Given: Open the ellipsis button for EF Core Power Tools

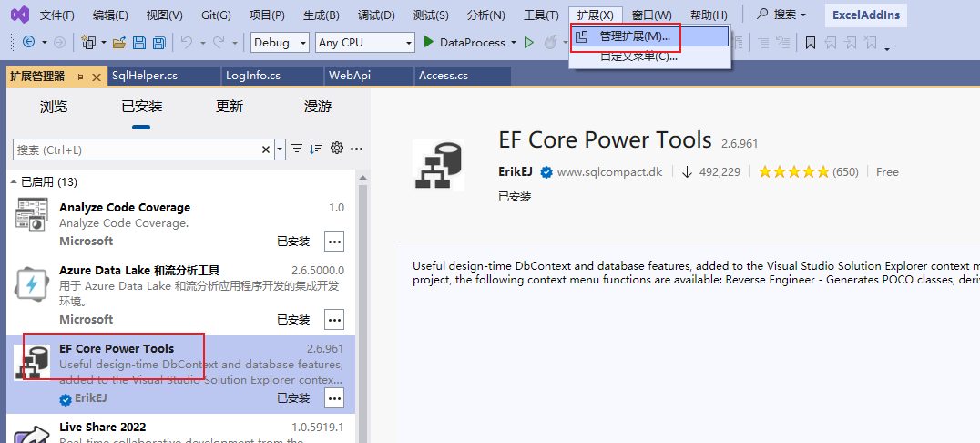Looking at the screenshot, I should (334, 397).
